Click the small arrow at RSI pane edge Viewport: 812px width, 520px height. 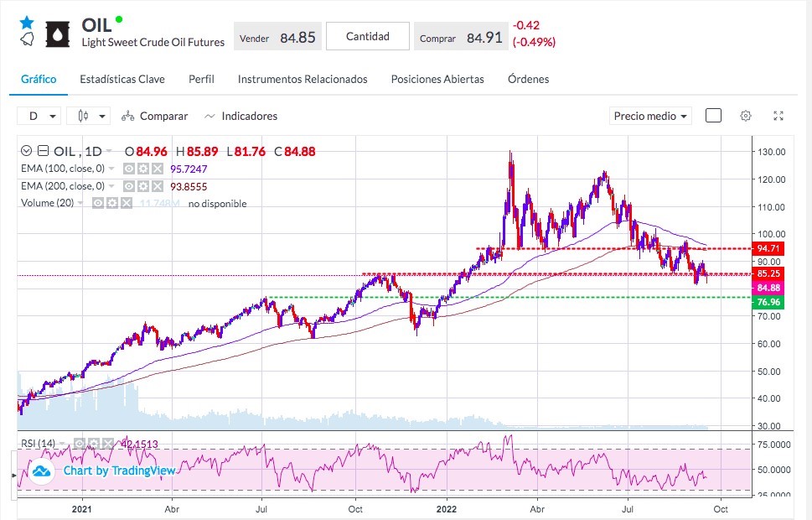point(14,475)
